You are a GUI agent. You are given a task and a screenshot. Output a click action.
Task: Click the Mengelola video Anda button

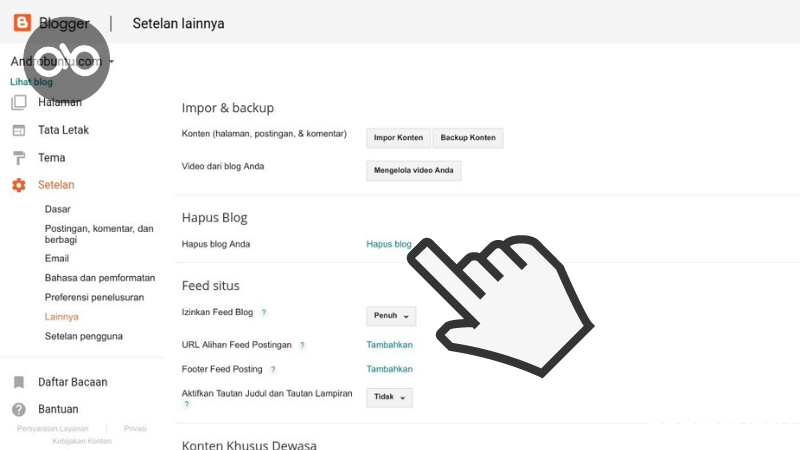[x=414, y=170]
